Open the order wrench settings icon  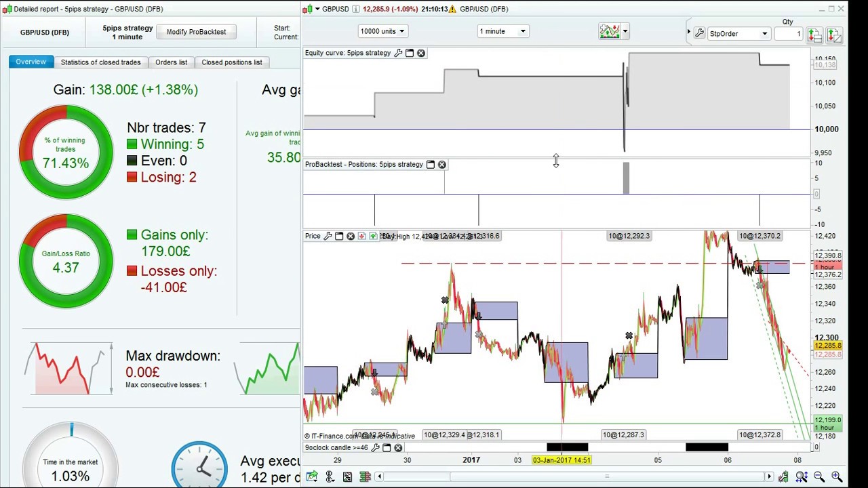(698, 33)
